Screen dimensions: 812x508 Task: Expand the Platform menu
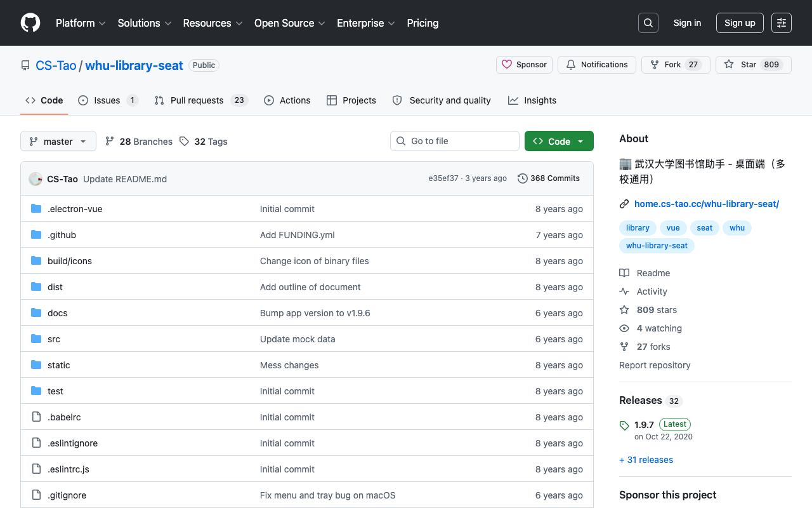81,23
